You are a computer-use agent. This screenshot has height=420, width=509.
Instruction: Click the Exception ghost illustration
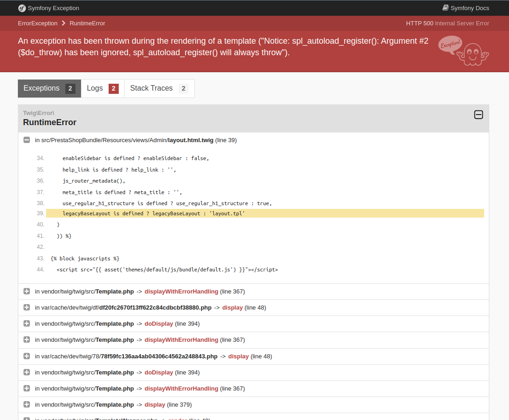tap(463, 51)
